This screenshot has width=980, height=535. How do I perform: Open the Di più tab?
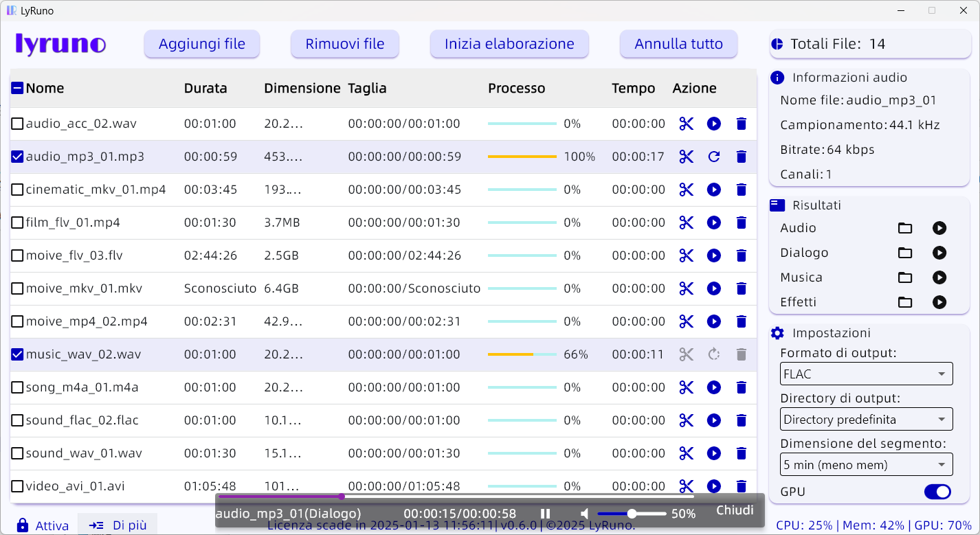click(118, 525)
